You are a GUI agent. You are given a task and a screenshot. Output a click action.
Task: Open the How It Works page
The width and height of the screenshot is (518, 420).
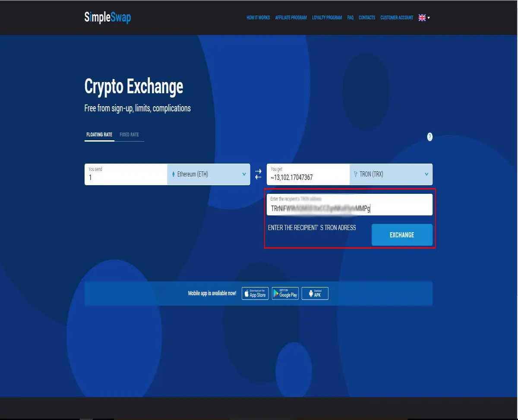pos(258,18)
